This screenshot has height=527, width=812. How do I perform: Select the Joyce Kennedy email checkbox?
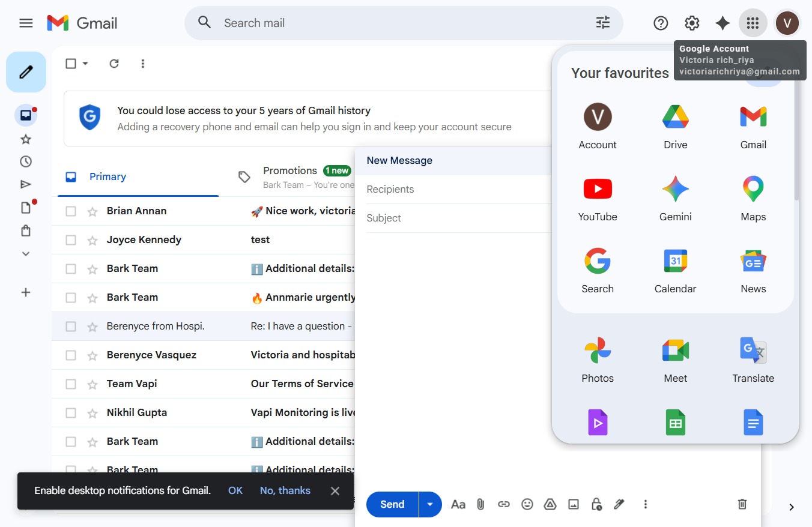tap(71, 240)
